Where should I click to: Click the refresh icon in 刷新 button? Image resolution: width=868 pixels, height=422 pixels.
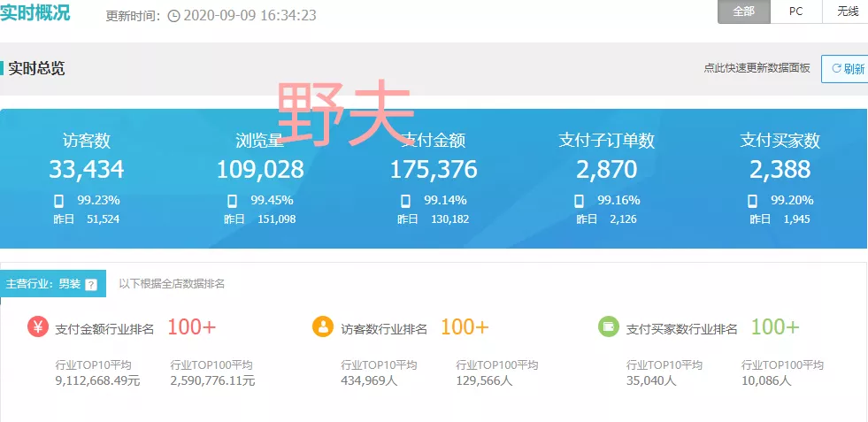click(x=836, y=69)
